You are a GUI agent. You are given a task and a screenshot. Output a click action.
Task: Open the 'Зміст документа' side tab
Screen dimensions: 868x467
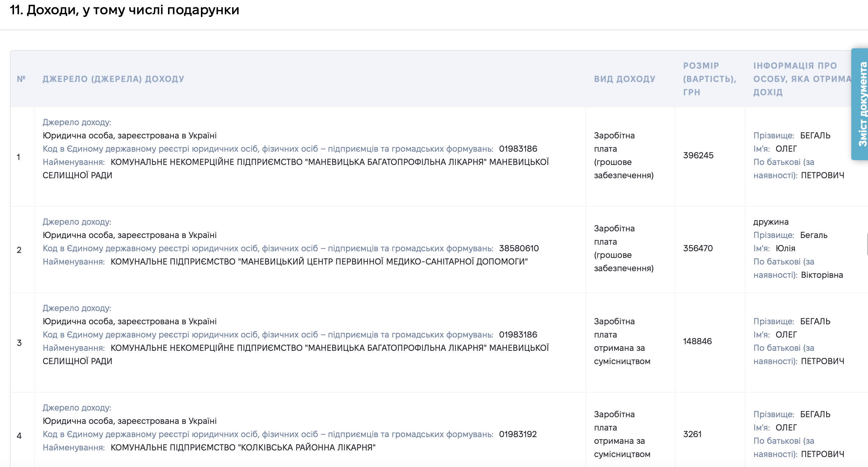(860, 104)
